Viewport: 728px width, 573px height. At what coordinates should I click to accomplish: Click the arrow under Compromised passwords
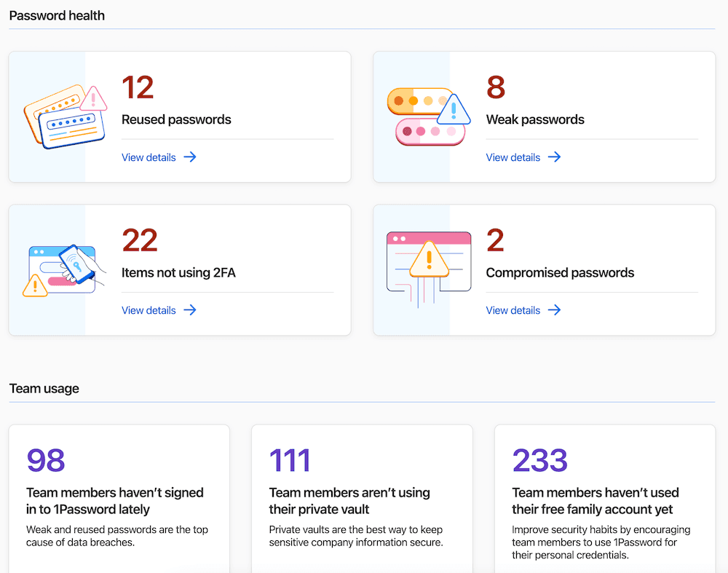[554, 309]
